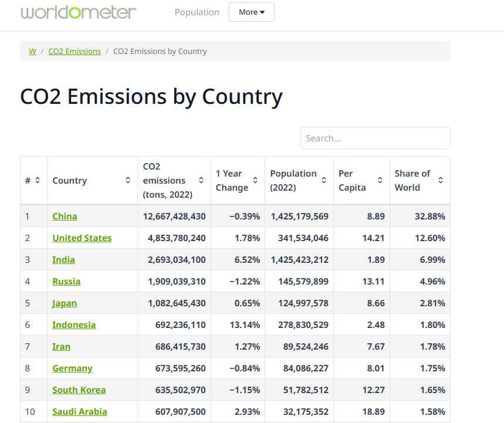
Task: Open the Saudi Arabia country link
Action: pyautogui.click(x=79, y=411)
